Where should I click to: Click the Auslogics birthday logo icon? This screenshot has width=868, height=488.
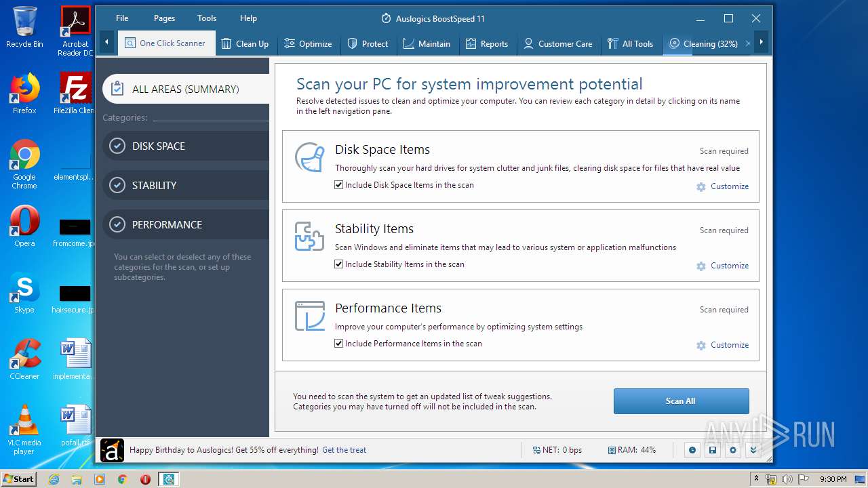pos(112,450)
